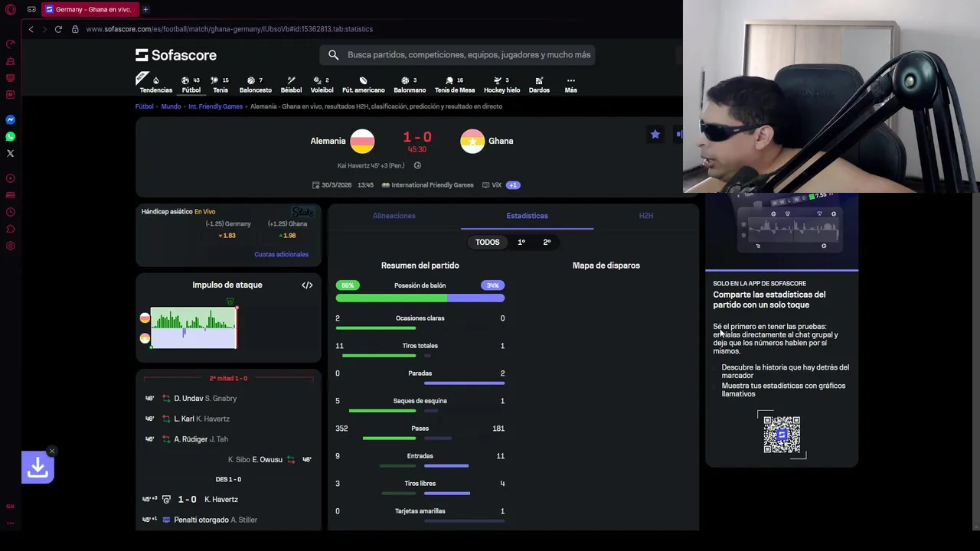The height and width of the screenshot is (551, 980).
Task: Click the attack momentum graph
Action: 194,328
